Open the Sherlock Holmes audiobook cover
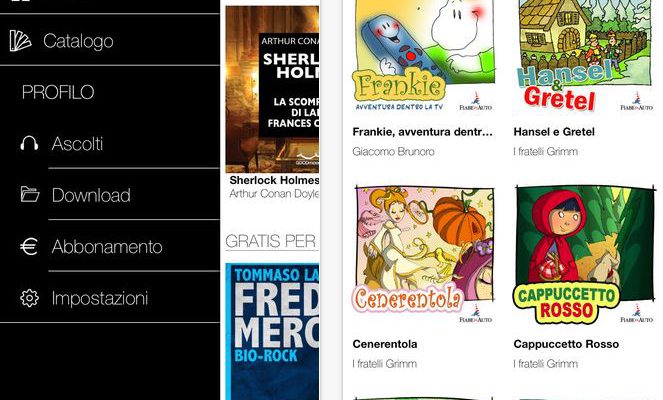This screenshot has width=663, height=400. (x=272, y=89)
